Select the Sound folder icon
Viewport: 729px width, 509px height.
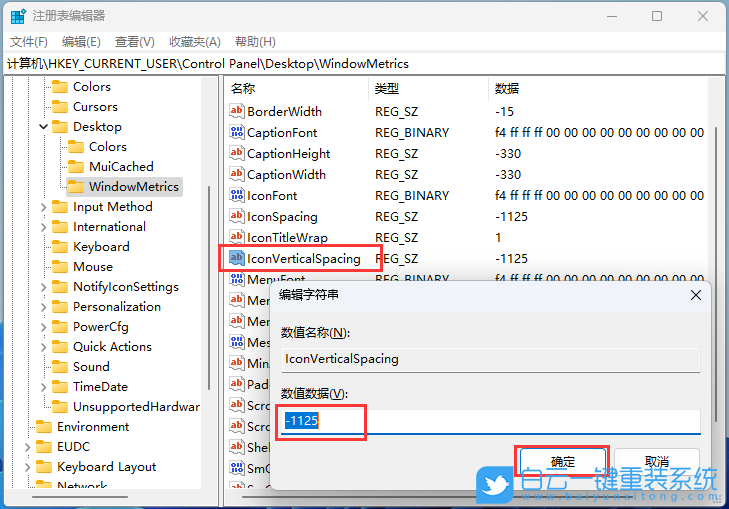click(60, 367)
